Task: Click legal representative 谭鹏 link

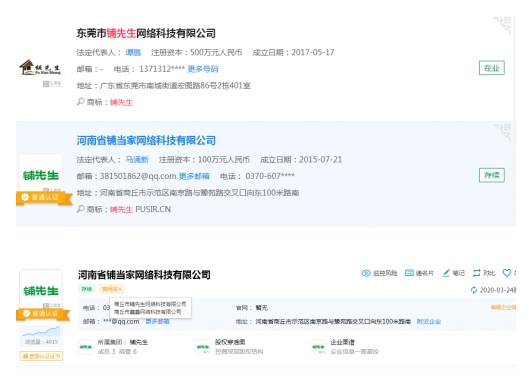Action: pos(133,53)
